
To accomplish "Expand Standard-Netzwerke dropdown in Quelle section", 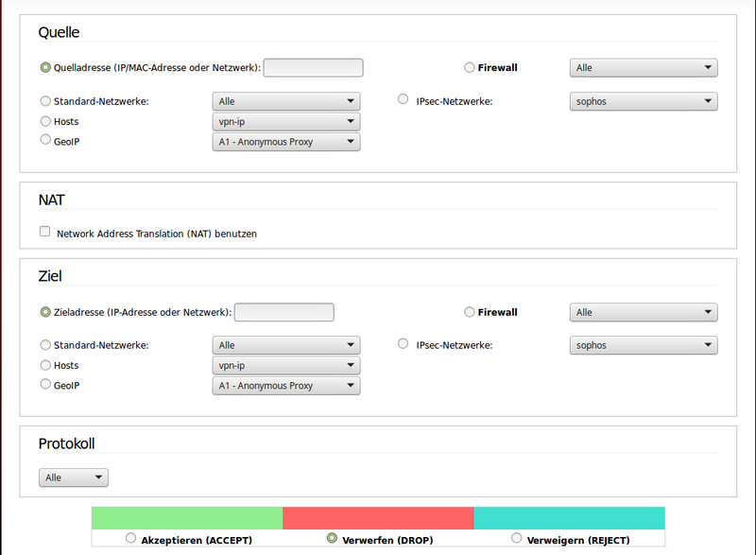I will pos(285,101).
